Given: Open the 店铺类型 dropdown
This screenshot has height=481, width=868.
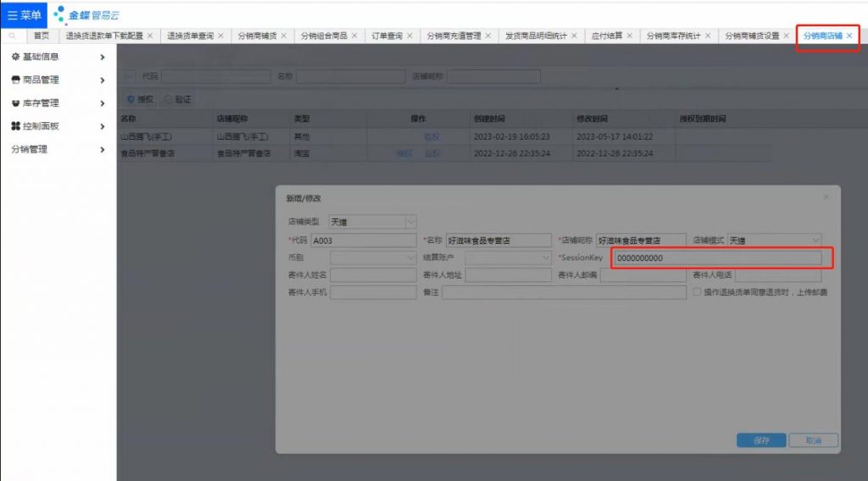Looking at the screenshot, I should click(411, 222).
